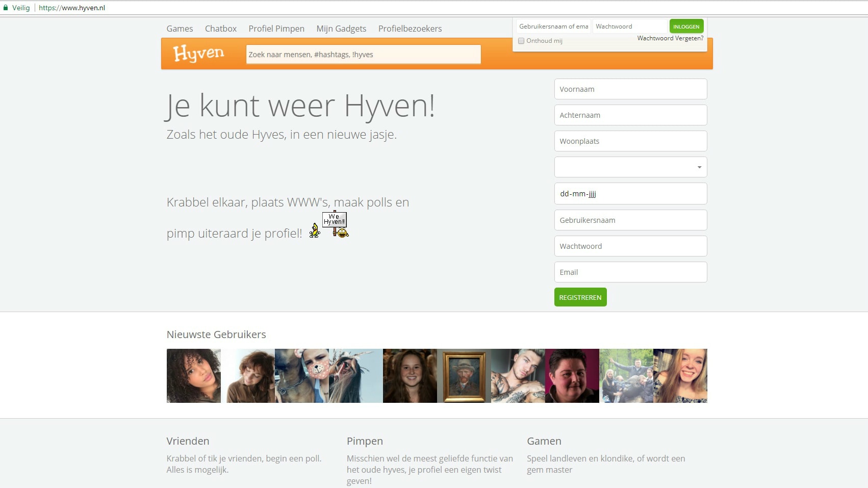Click the Woonplaats input field
Screen dimensions: 868x488
631,141
